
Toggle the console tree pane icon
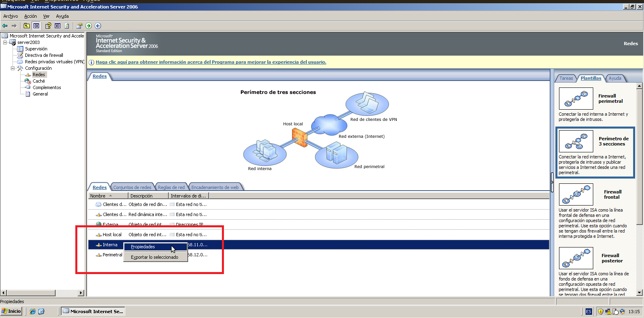click(36, 26)
